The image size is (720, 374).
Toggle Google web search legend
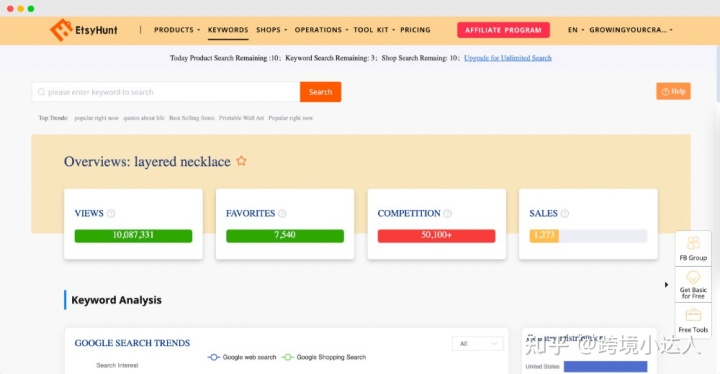pos(242,357)
